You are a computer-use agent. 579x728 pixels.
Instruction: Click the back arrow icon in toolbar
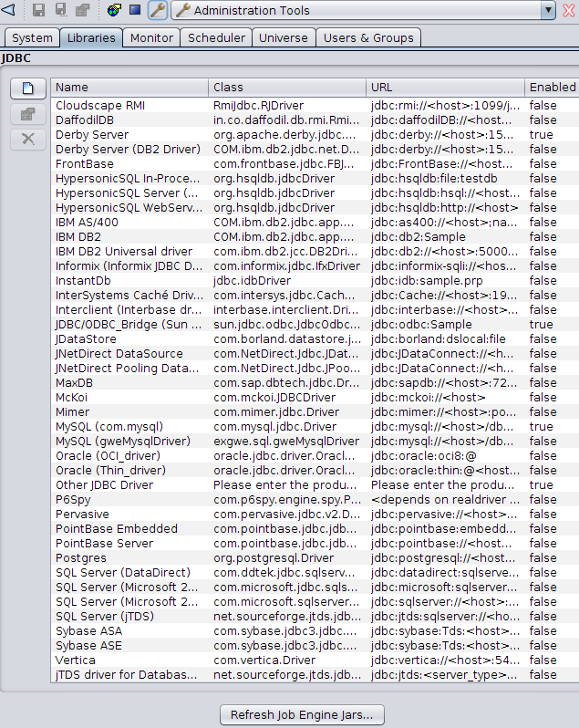pyautogui.click(x=8, y=10)
